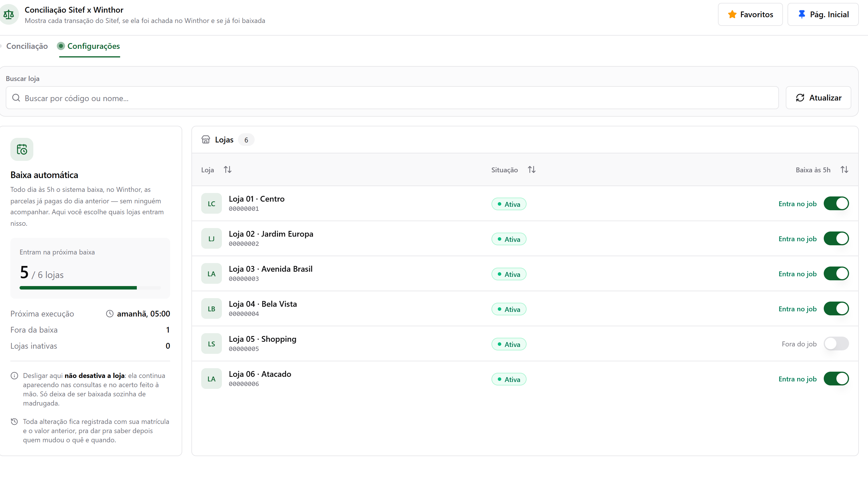Click Ativa status badge of Loja 05 Shopping

coord(509,344)
